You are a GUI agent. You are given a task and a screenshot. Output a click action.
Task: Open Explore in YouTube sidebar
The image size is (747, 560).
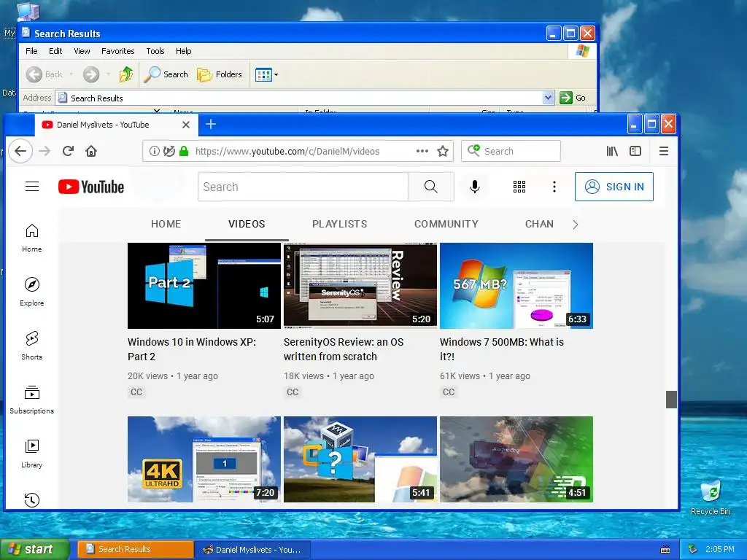[32, 292]
